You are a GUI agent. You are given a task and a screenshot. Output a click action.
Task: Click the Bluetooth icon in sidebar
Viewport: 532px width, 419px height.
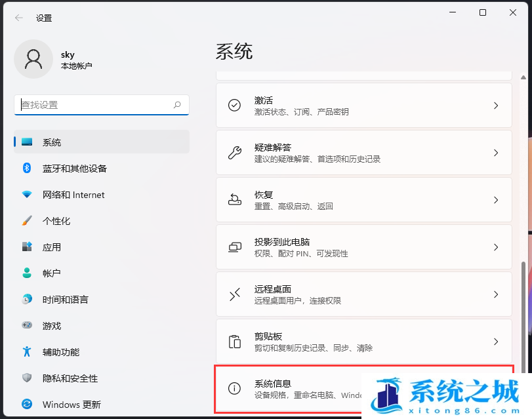27,168
